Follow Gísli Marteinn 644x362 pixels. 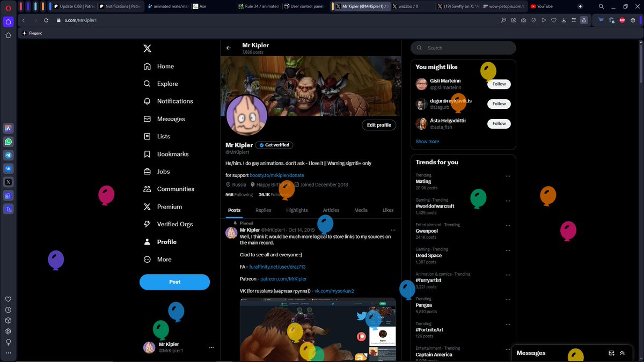pos(499,84)
